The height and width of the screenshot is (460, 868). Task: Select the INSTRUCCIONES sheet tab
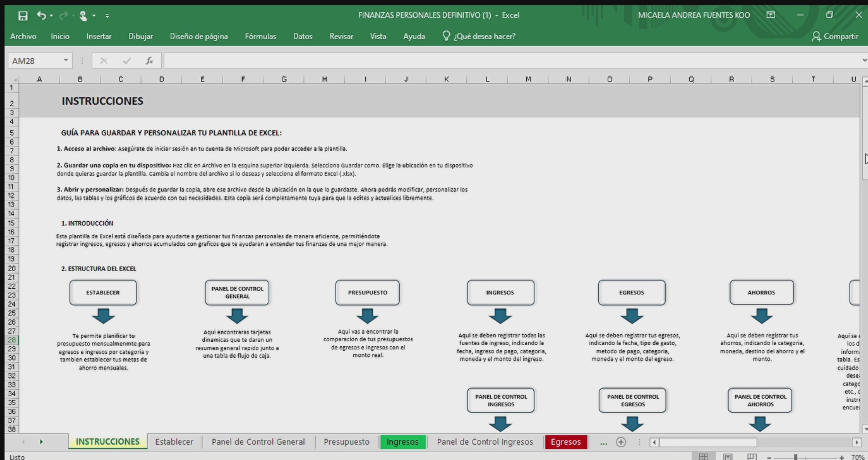pyautogui.click(x=108, y=442)
